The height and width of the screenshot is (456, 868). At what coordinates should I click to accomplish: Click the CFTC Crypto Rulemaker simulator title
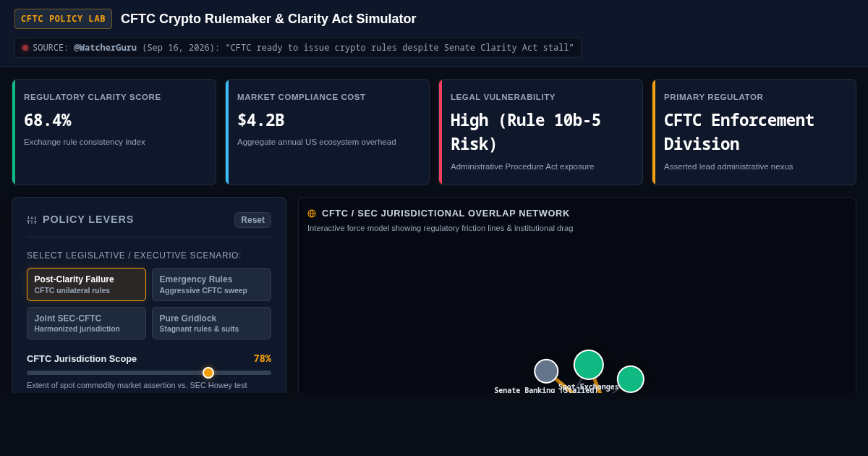tap(268, 19)
